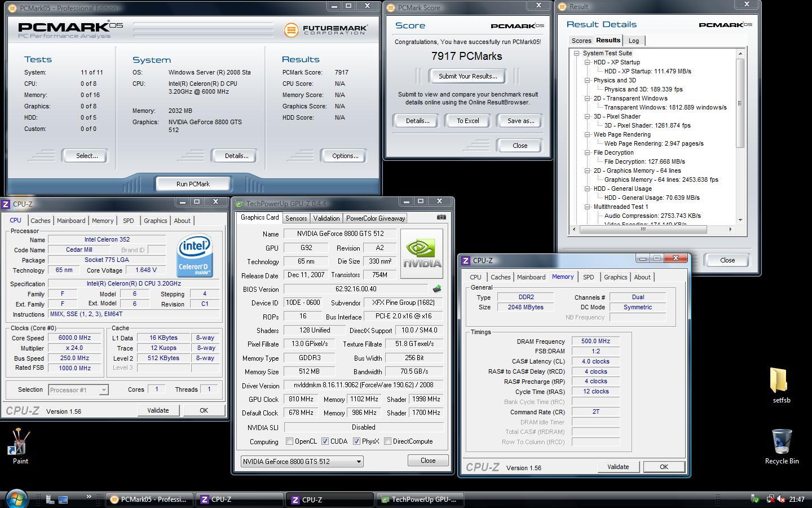812x508 pixels.
Task: Open the Log tab in Result window
Action: point(634,41)
